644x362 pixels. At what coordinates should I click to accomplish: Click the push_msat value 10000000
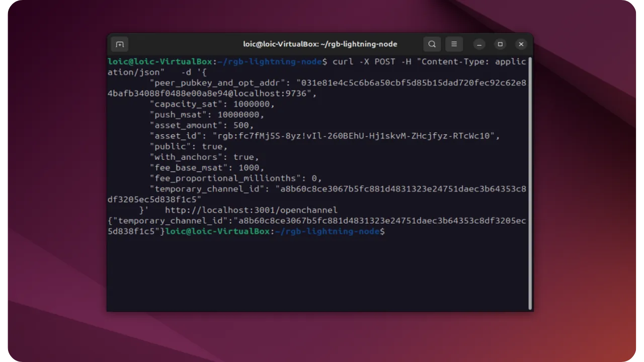point(241,115)
